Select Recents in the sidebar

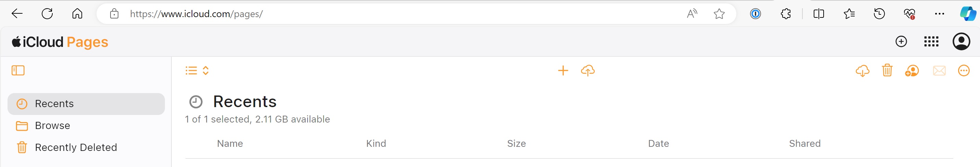(x=86, y=104)
